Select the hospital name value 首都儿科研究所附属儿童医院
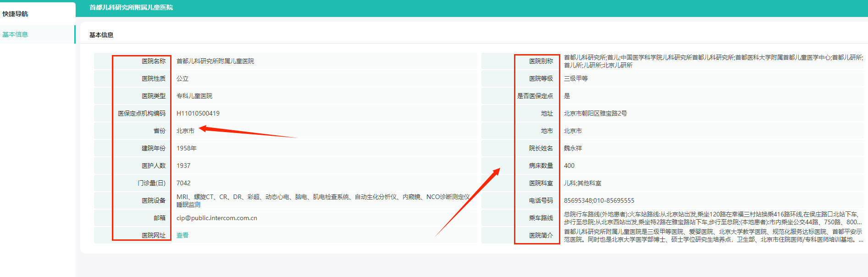Image resolution: width=868 pixels, height=277 pixels. [215, 61]
